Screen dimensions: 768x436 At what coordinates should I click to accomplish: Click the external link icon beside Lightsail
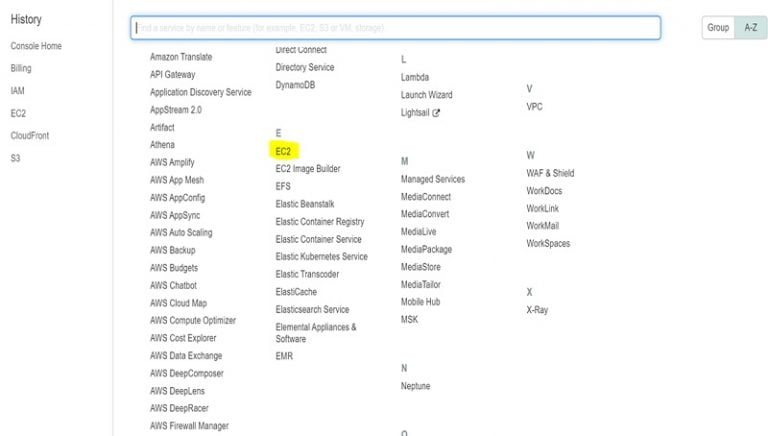tap(436, 113)
